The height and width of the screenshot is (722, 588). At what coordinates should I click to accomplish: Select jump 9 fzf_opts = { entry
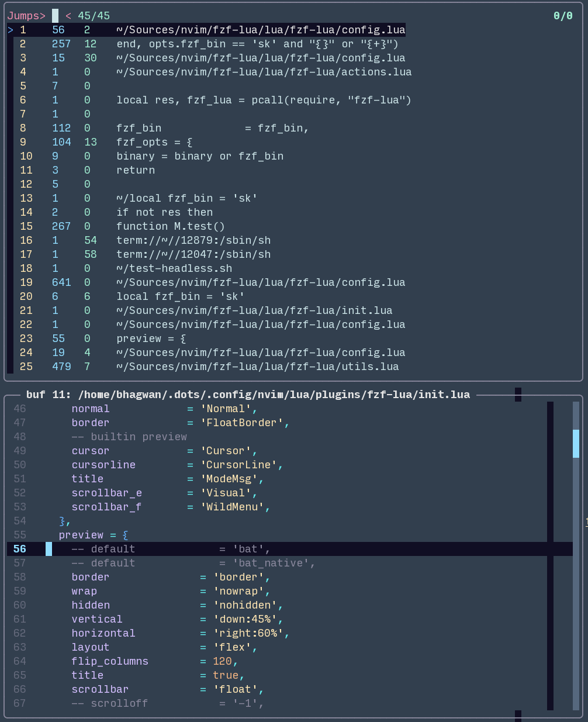[106, 142]
